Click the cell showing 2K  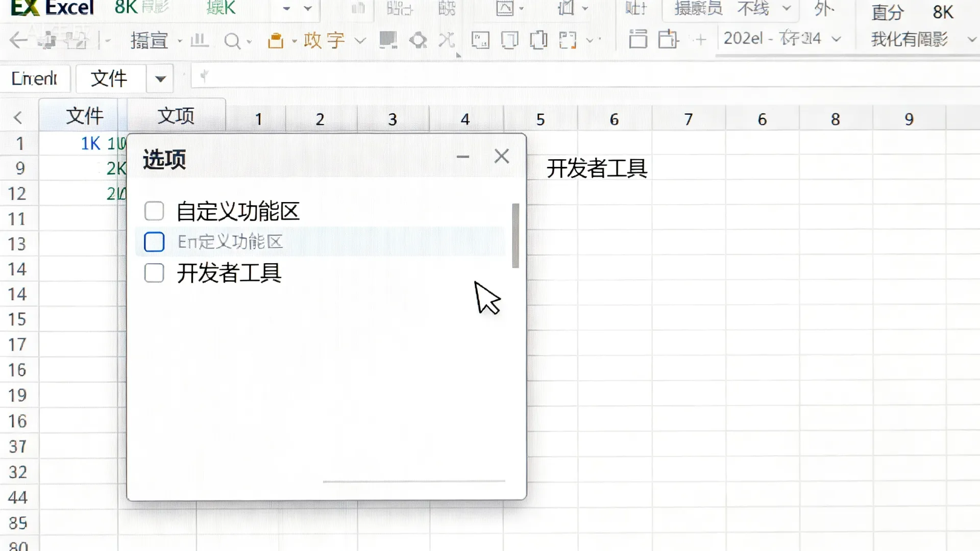[x=115, y=168]
